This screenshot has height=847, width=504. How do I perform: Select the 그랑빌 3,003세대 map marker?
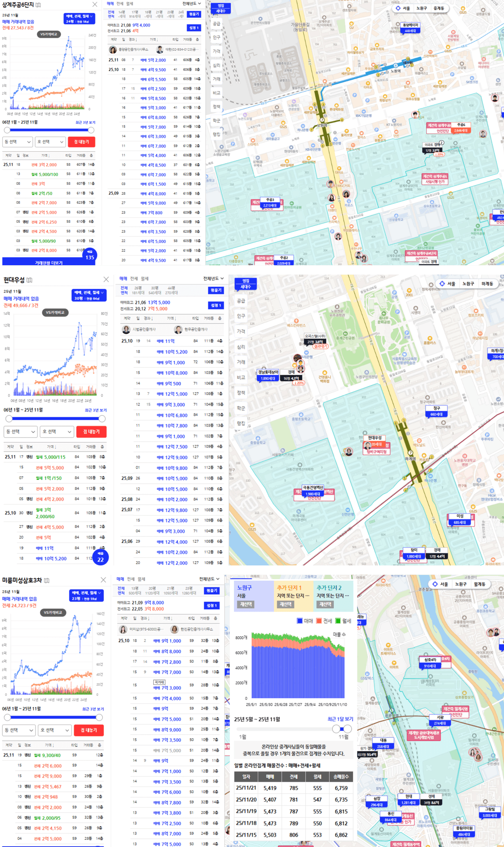coord(490,812)
